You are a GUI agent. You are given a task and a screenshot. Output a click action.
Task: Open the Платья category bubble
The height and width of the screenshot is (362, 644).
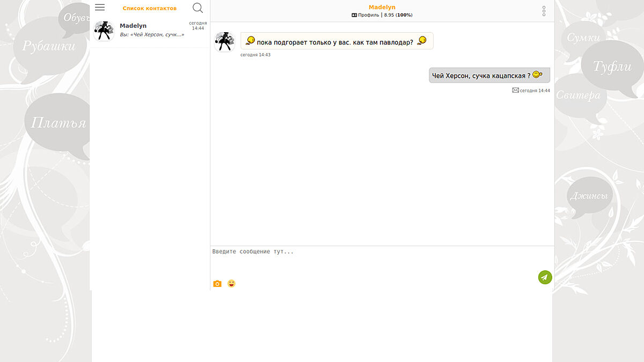coord(58,123)
